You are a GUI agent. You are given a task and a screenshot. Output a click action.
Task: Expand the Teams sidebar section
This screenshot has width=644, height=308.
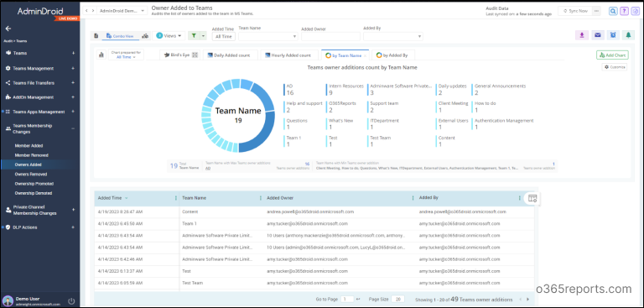73,53
